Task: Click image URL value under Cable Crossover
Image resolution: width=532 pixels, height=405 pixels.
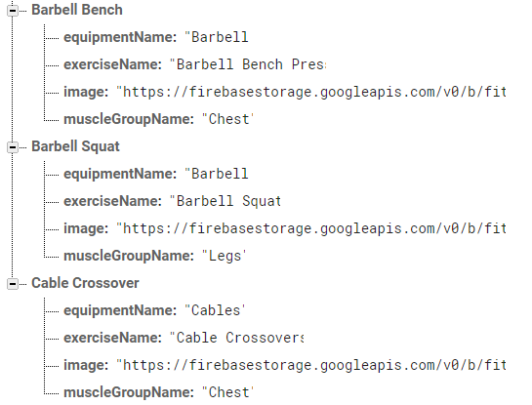Action: (311, 365)
